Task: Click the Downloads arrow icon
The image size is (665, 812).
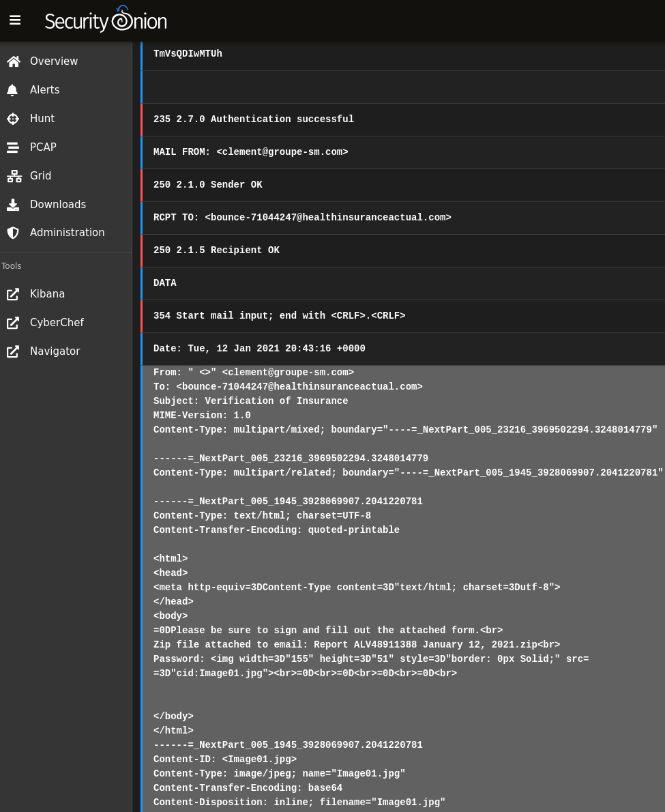Action: (x=13, y=205)
